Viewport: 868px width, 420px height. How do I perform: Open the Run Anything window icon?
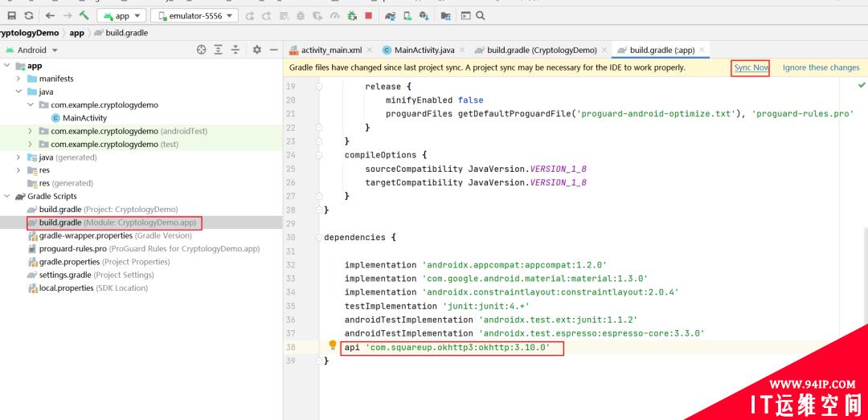click(x=465, y=16)
